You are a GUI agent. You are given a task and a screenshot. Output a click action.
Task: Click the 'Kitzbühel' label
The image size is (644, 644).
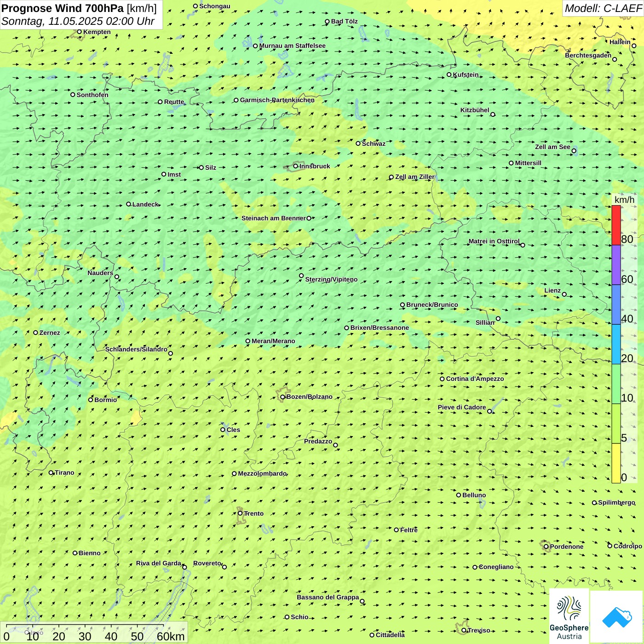coord(475,110)
